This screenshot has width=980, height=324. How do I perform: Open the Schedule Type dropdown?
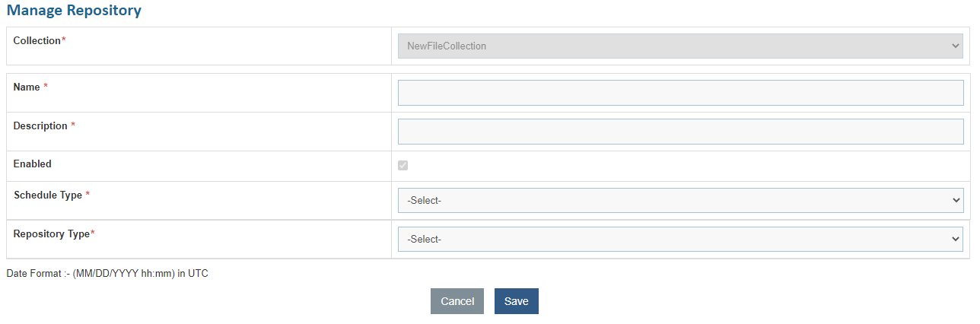click(x=680, y=200)
